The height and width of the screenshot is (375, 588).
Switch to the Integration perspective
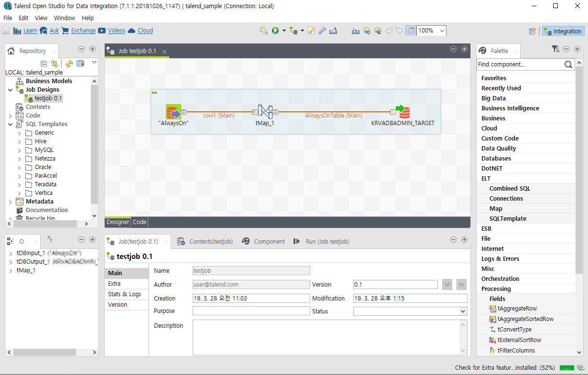pos(563,31)
